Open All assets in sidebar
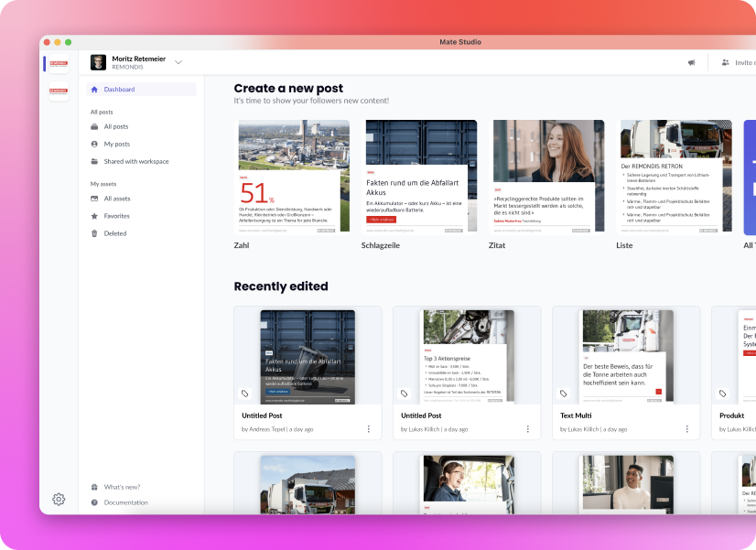Image resolution: width=756 pixels, height=550 pixels. 117,199
